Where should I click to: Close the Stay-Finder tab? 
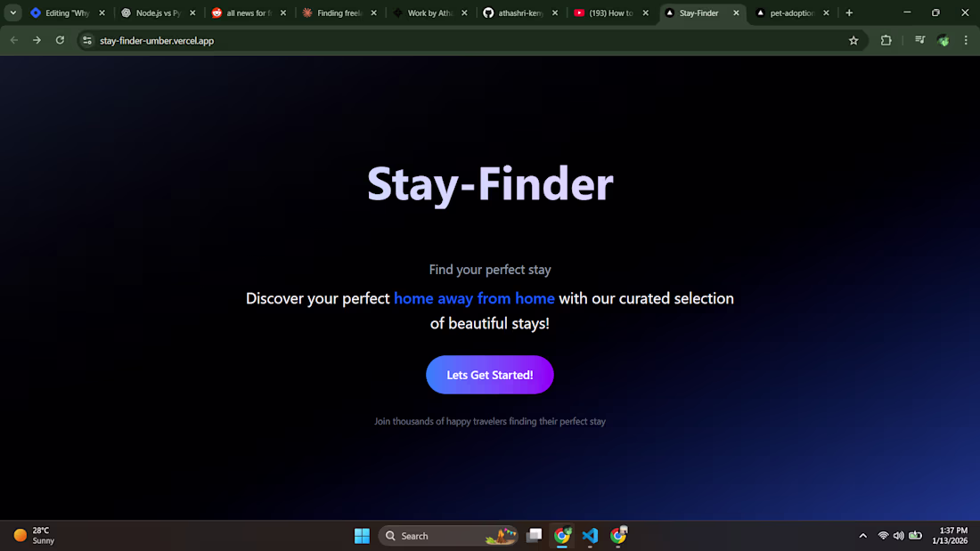point(736,12)
